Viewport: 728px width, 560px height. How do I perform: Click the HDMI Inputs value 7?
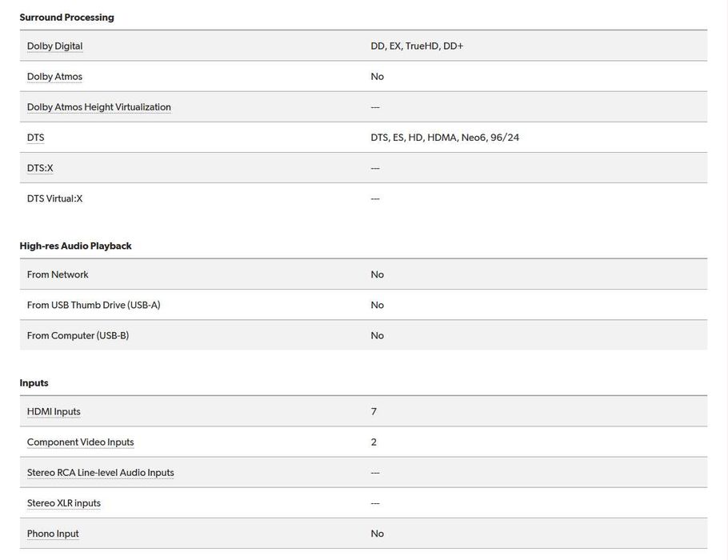[x=374, y=412]
